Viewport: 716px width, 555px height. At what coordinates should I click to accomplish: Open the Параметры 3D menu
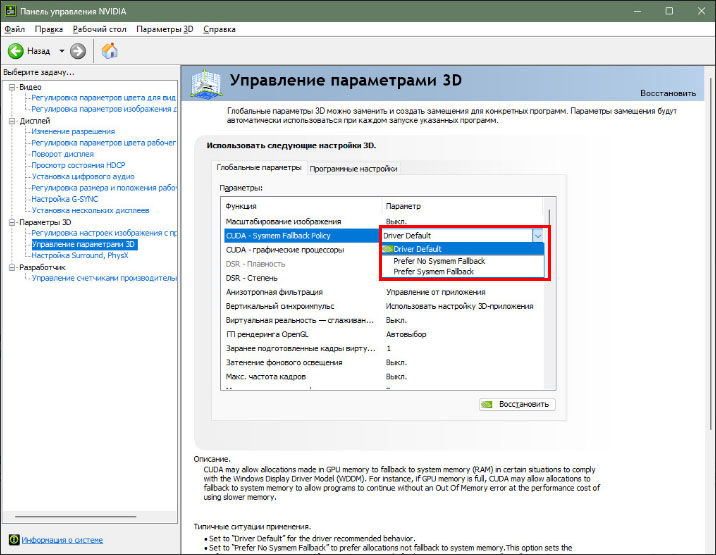(x=165, y=29)
